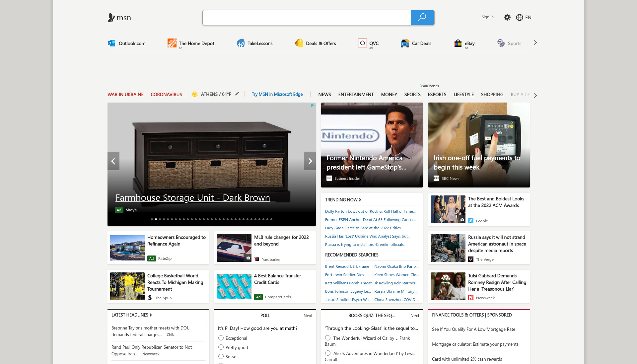Screen dimensions: 637x364
Task: Open Outlook.com icon shortcut
Action: pos(111,43)
